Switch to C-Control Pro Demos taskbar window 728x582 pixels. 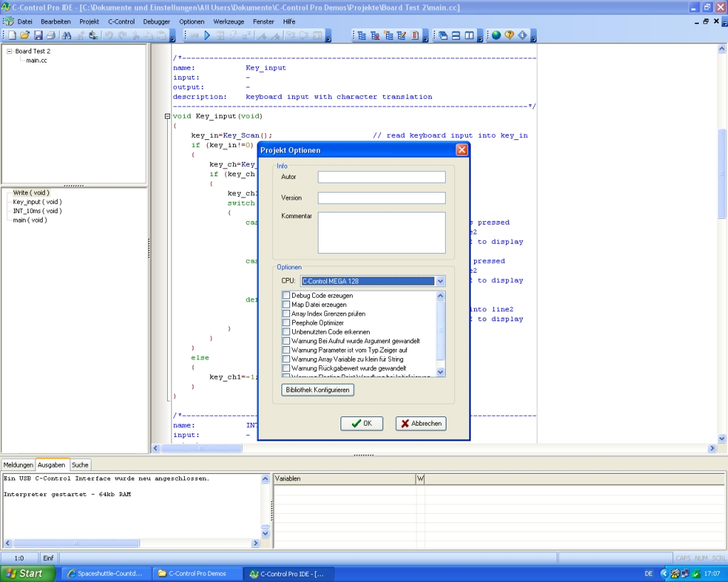197,573
